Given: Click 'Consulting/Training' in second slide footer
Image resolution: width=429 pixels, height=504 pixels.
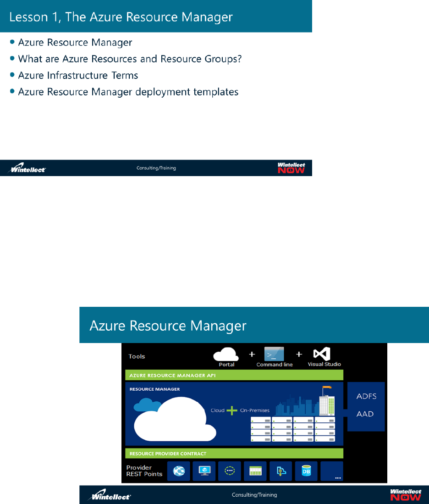Looking at the screenshot, I should [254, 495].
